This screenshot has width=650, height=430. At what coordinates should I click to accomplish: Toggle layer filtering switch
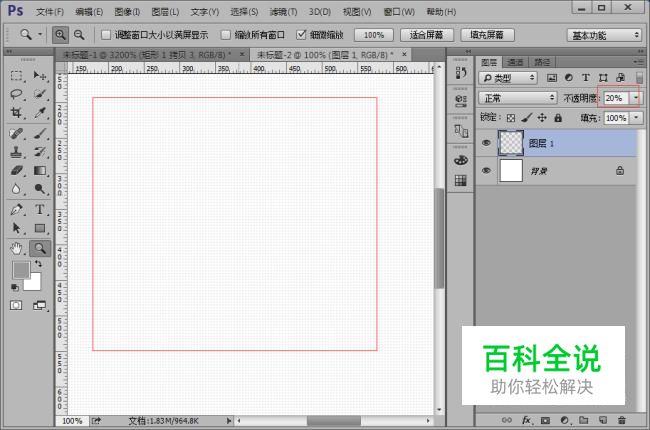[639, 78]
